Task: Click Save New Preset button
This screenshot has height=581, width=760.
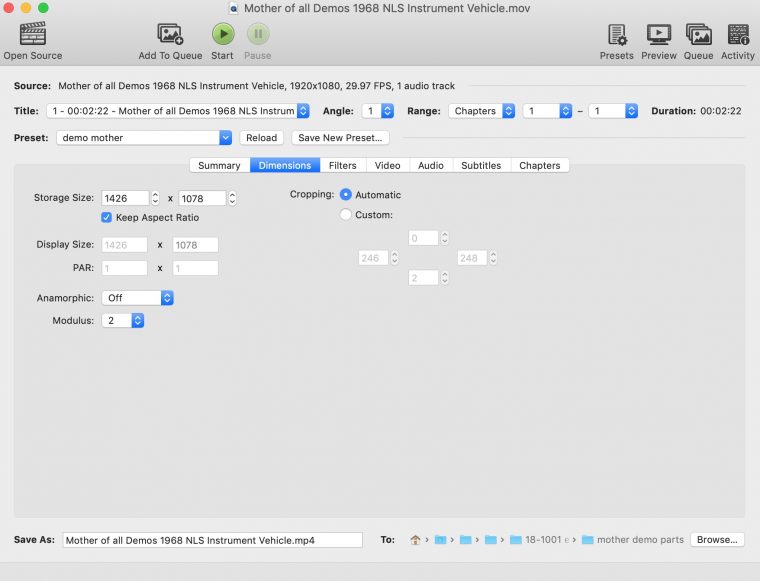Action: pos(340,138)
